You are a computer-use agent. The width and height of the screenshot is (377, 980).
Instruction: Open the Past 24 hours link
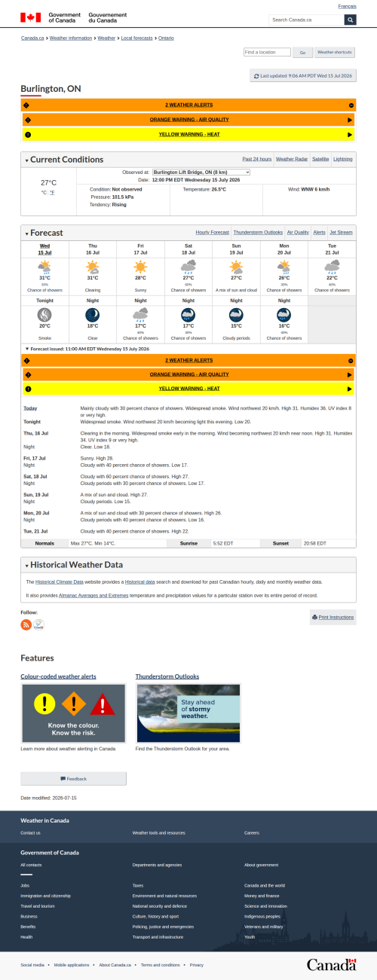tap(257, 160)
